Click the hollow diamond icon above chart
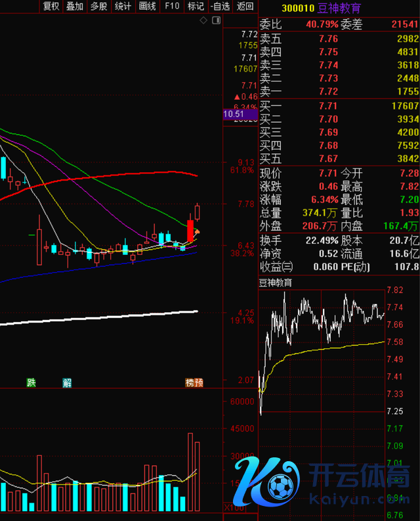Viewport: 420px width, 521px height. (203, 21)
